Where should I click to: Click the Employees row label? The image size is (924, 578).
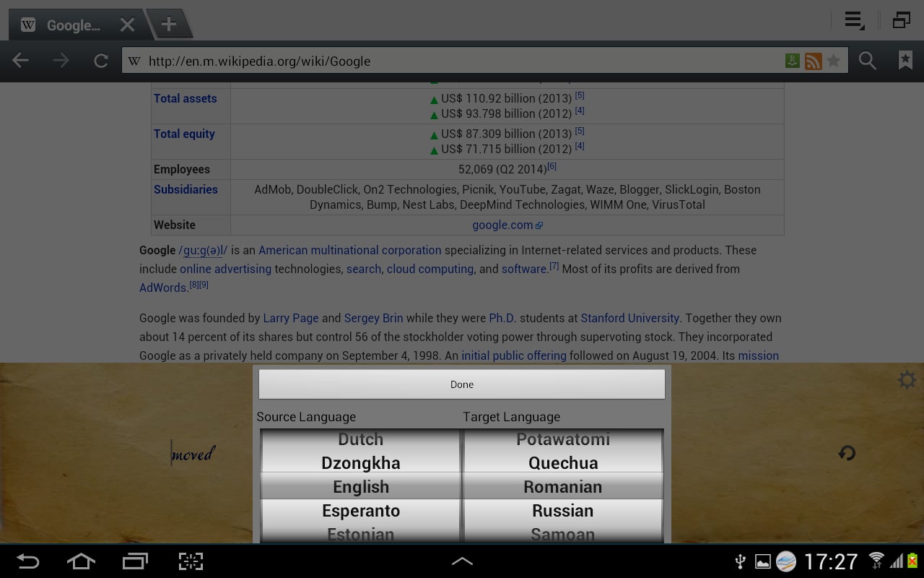point(182,169)
